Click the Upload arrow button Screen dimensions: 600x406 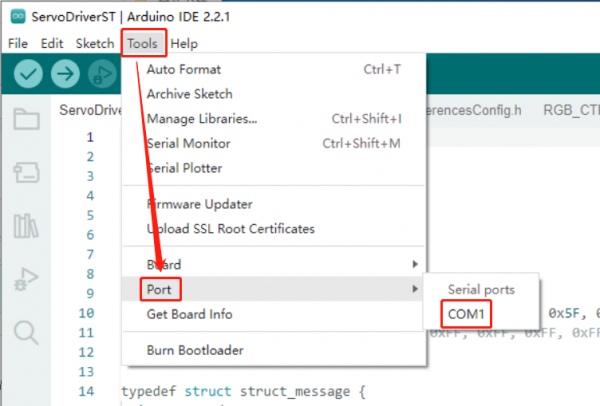(x=65, y=73)
